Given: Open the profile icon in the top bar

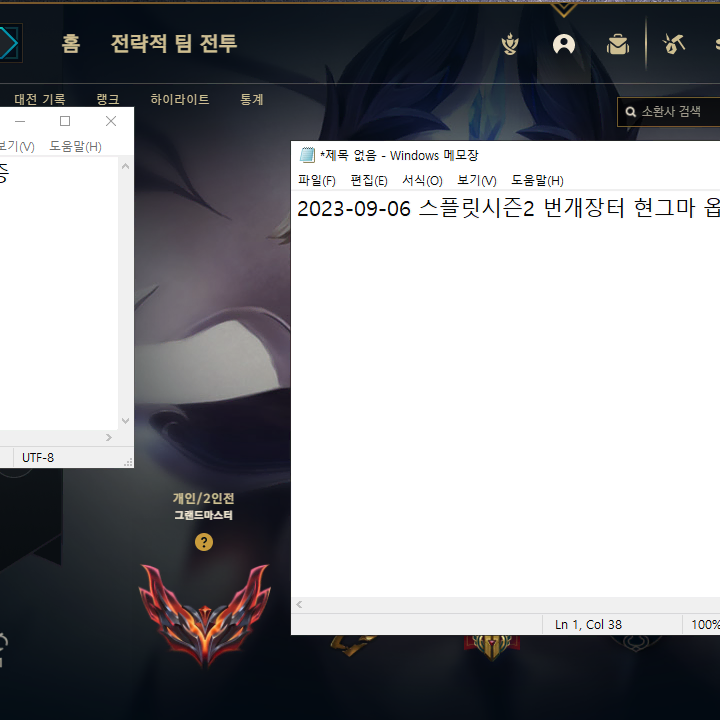Looking at the screenshot, I should [x=564, y=45].
